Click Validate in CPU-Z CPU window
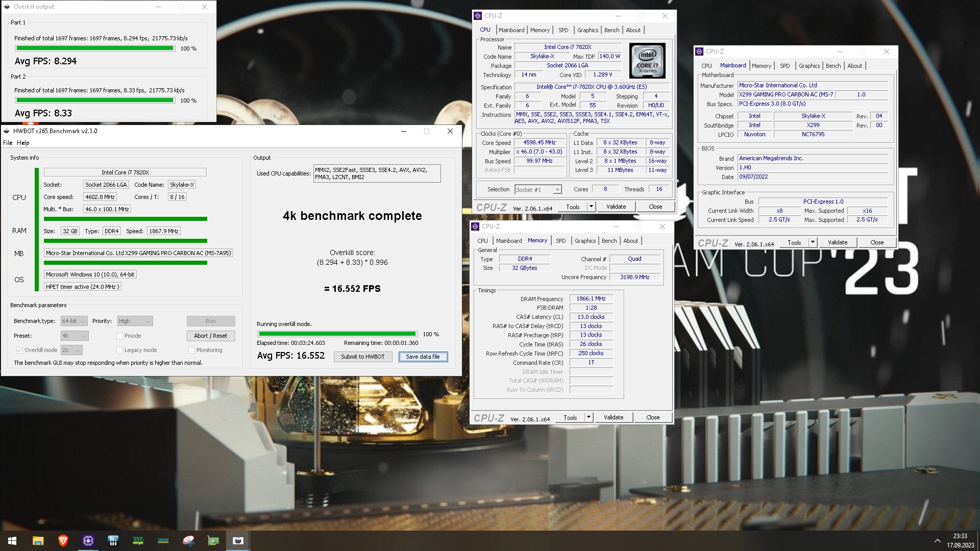This screenshot has width=980, height=551. point(616,207)
